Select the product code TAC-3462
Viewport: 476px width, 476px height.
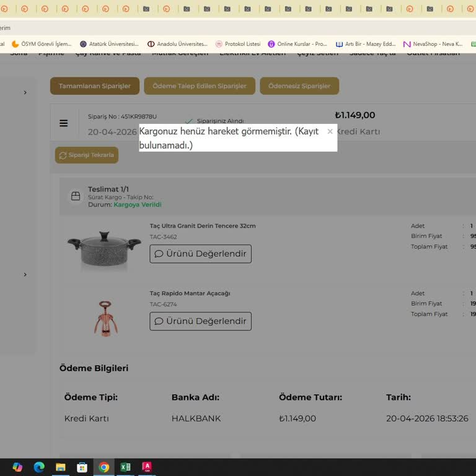point(163,237)
